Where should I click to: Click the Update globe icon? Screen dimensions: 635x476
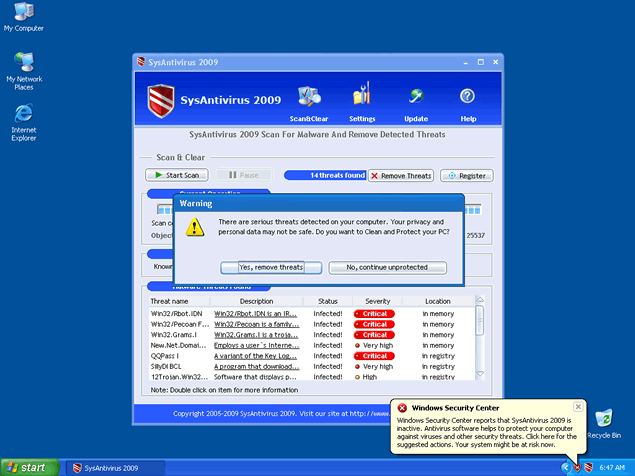point(416,97)
